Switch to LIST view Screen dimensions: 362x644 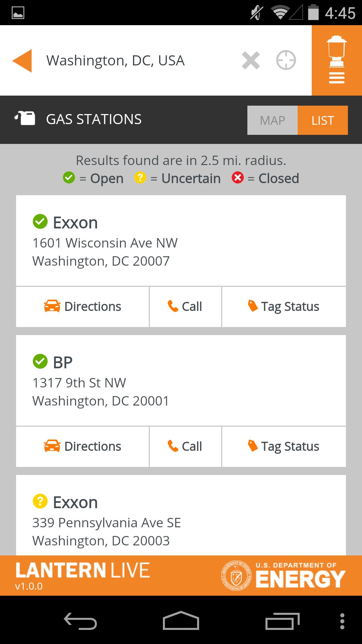click(322, 120)
